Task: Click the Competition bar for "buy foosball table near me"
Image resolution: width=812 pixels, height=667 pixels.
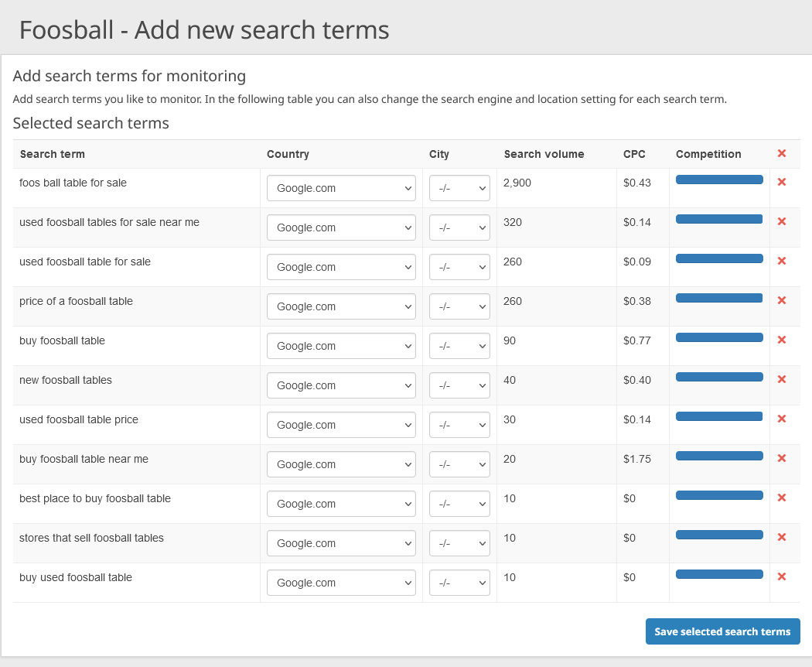Action: (719, 455)
